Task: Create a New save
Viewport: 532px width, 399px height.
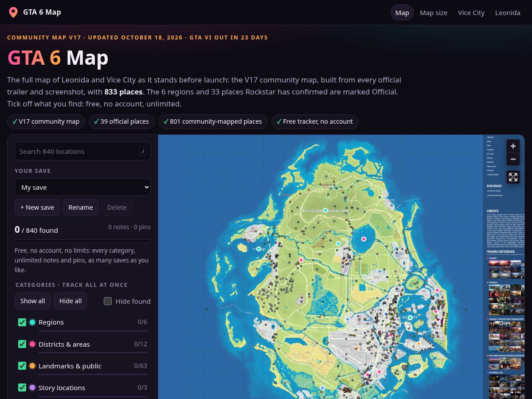Action: 37,207
